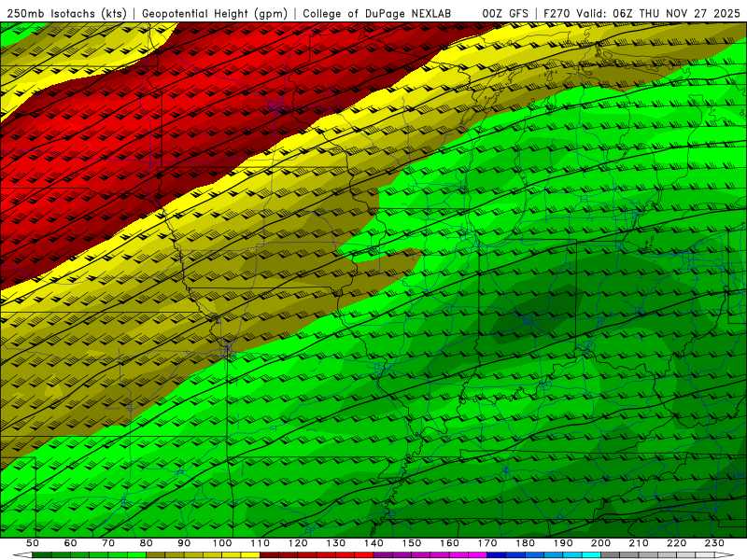The width and height of the screenshot is (747, 560).
Task: Click the '140' legend label
Action: [373, 543]
